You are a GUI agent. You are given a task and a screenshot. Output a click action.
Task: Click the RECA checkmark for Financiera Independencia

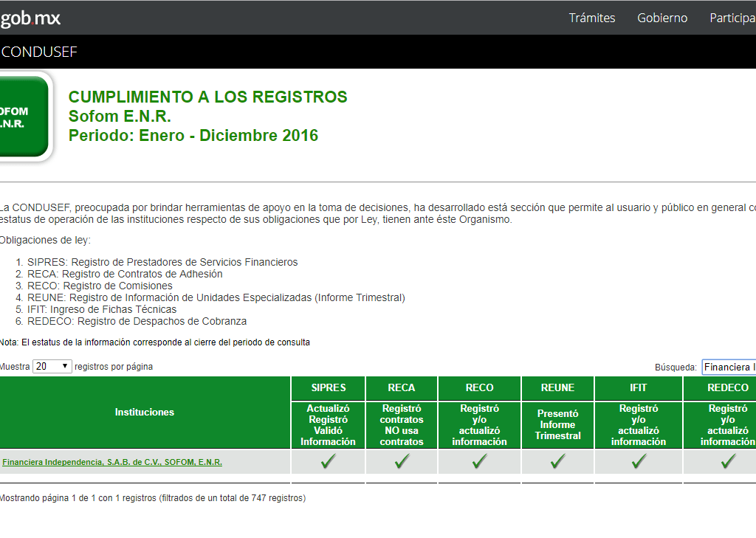pos(402,461)
